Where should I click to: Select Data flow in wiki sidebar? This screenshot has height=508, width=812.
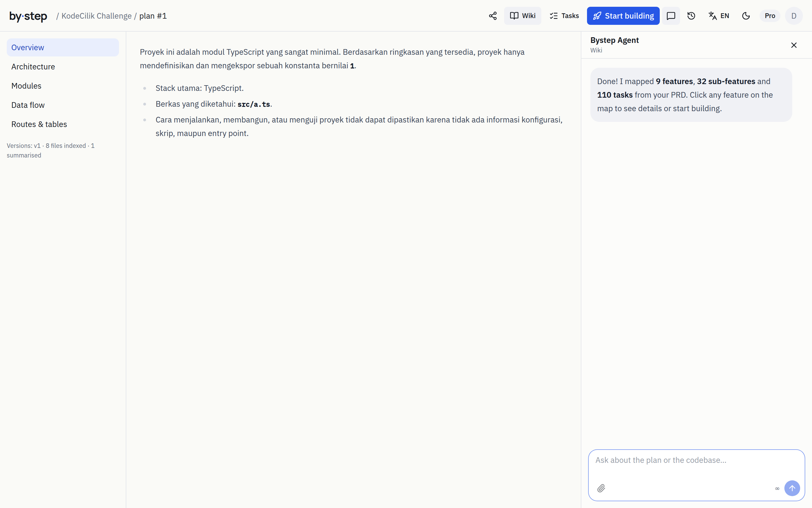pyautogui.click(x=63, y=105)
